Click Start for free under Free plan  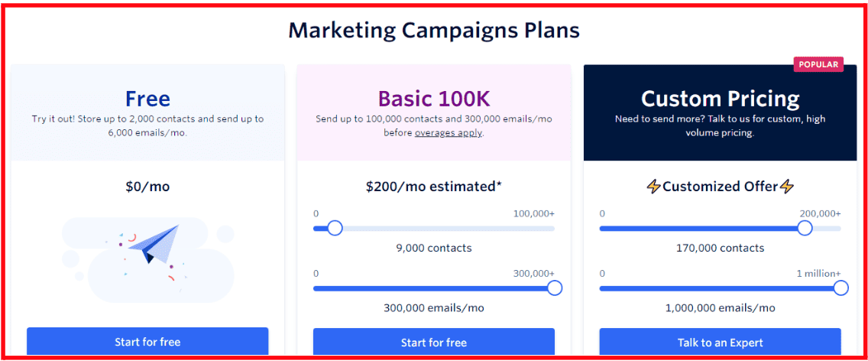147,342
